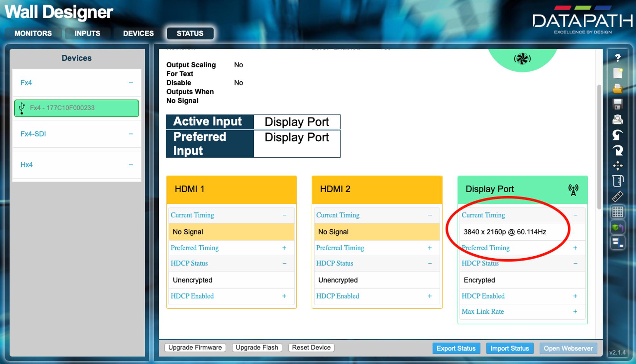Expand Max Link Rate for Display Port
This screenshot has width=636, height=364.
click(575, 312)
